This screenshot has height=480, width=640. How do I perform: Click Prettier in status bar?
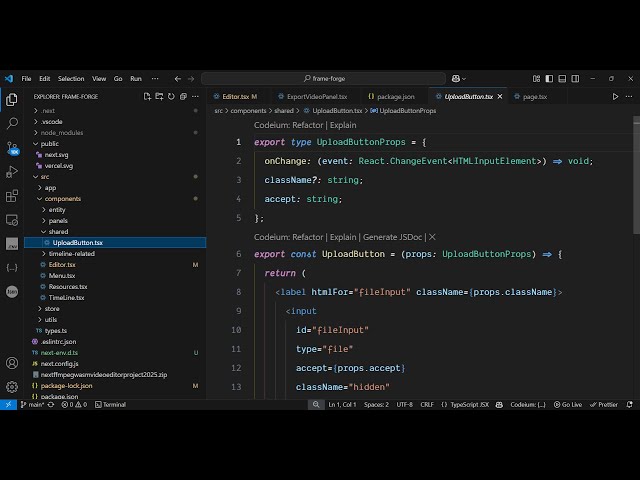point(604,404)
